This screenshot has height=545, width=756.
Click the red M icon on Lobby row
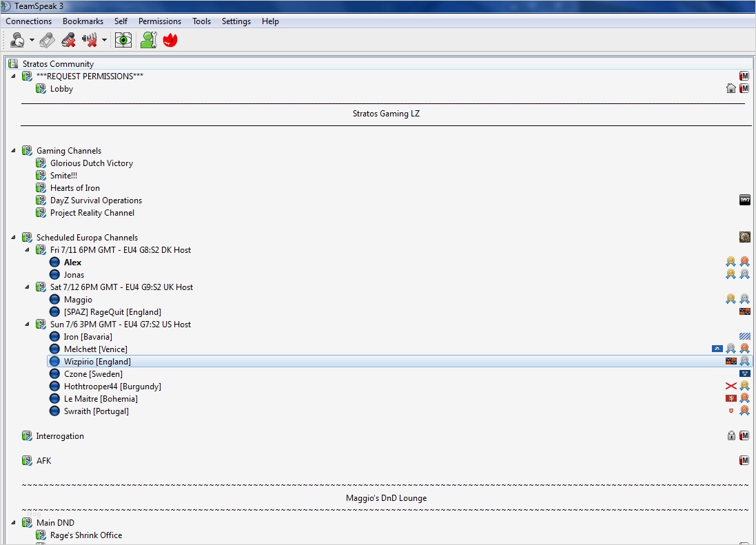pos(744,88)
